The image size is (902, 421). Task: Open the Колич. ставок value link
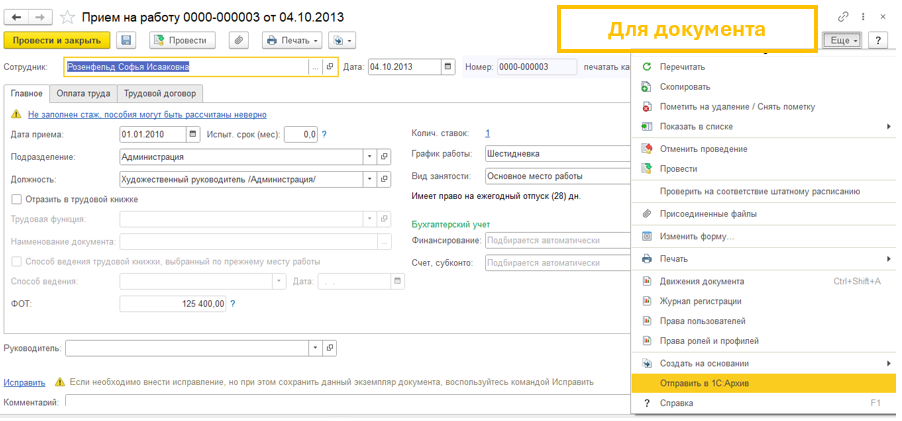point(487,133)
